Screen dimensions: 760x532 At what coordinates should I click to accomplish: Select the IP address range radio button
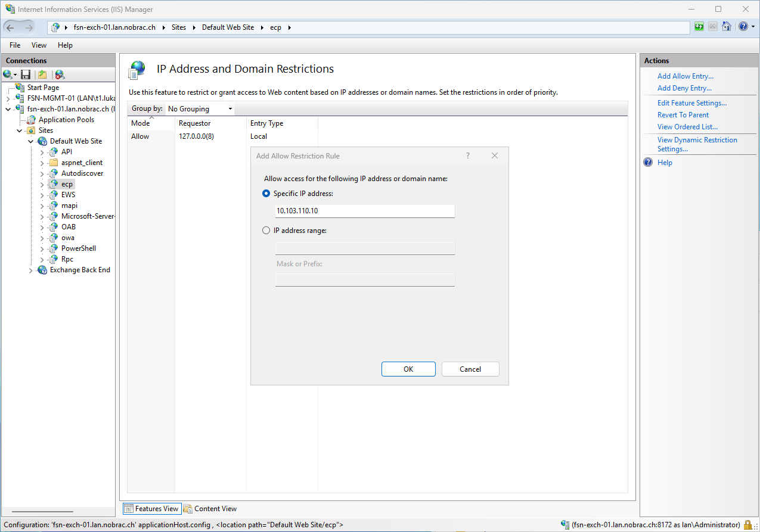[x=266, y=231]
